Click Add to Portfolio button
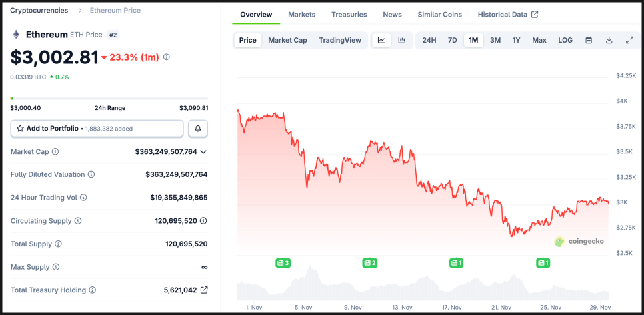The image size is (644, 315). tap(97, 128)
